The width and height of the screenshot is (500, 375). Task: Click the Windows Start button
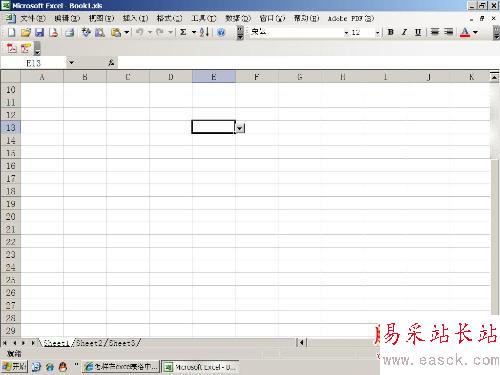pos(14,367)
